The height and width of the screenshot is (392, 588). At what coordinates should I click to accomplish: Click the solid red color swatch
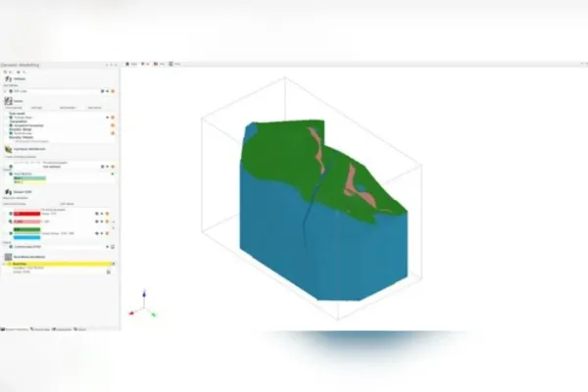(x=27, y=214)
